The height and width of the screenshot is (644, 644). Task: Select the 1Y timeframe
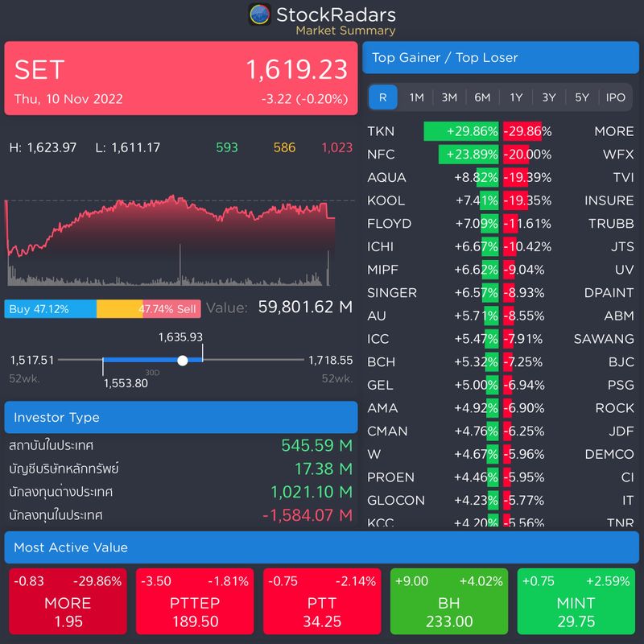coord(514,97)
